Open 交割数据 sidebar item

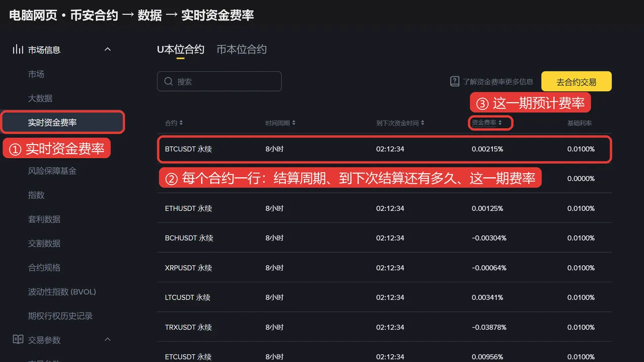[44, 243]
